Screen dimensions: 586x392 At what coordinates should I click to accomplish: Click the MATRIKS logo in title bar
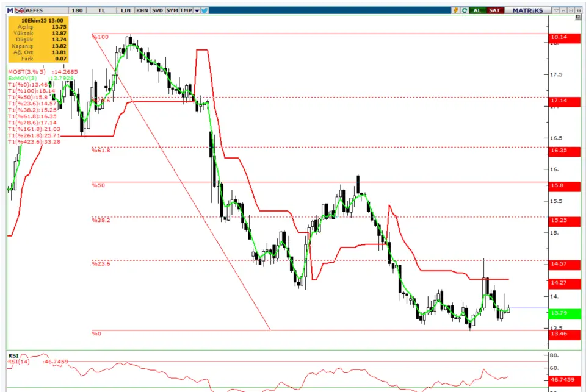click(527, 10)
